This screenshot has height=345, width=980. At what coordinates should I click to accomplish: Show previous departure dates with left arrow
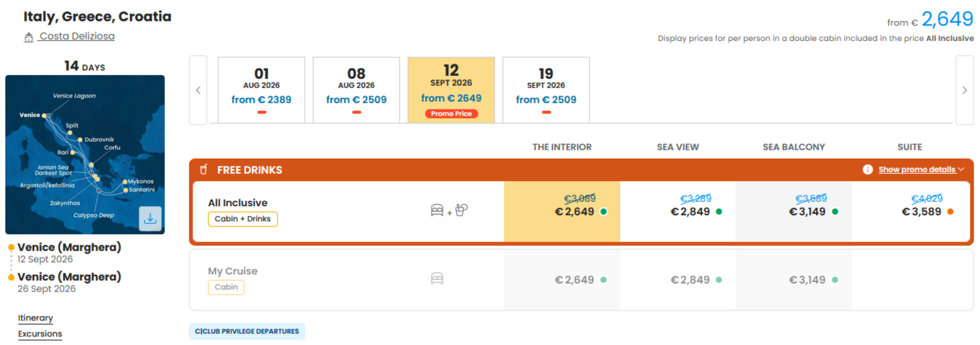[x=198, y=90]
